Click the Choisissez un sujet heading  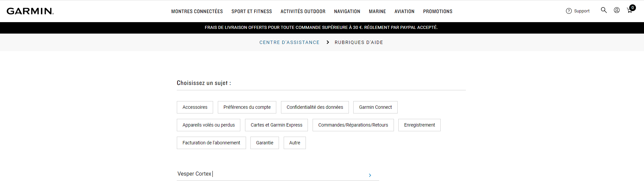point(204,83)
